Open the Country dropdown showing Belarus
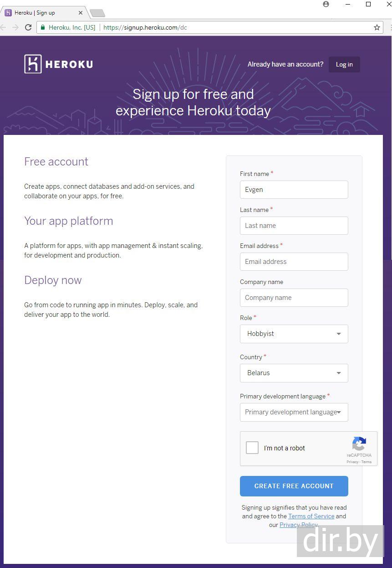 294,373
